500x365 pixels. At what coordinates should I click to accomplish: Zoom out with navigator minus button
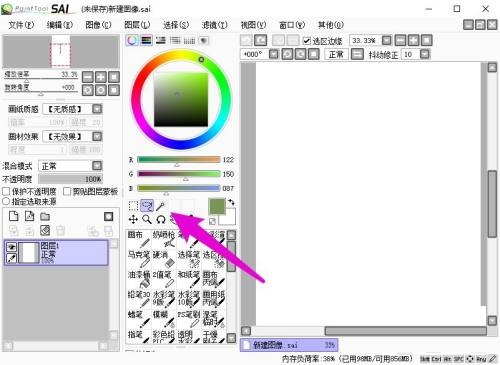pos(88,77)
